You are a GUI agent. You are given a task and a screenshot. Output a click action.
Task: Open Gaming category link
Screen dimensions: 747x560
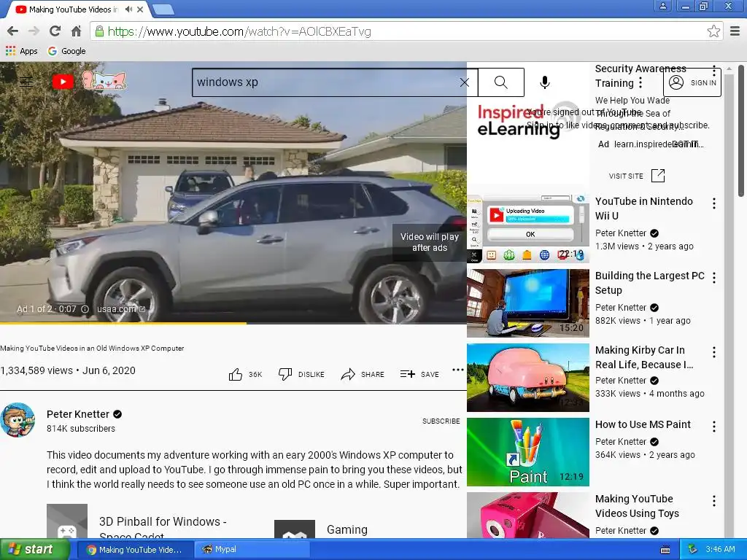point(322,529)
